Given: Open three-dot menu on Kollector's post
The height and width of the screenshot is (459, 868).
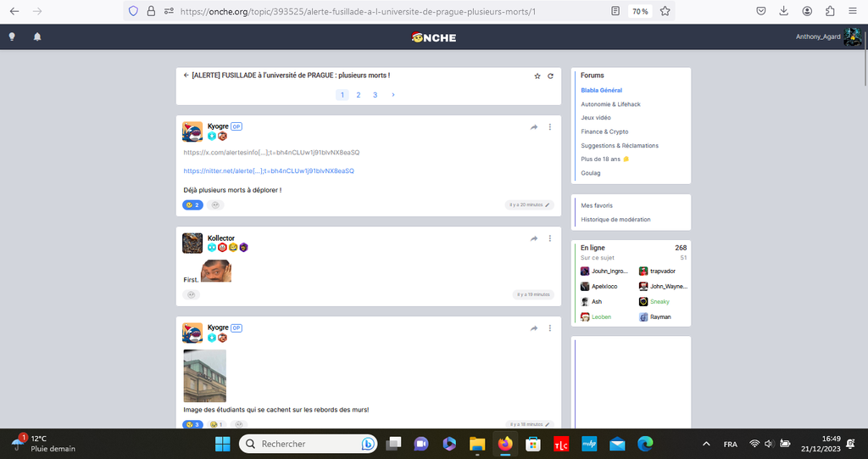Looking at the screenshot, I should tap(550, 238).
